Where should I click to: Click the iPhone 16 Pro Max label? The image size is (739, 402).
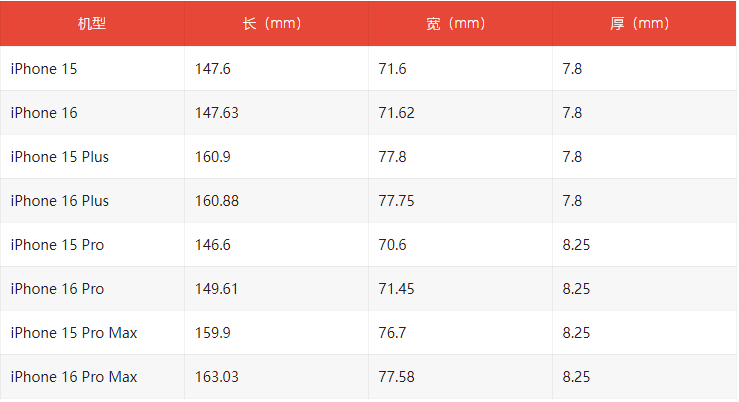74,377
